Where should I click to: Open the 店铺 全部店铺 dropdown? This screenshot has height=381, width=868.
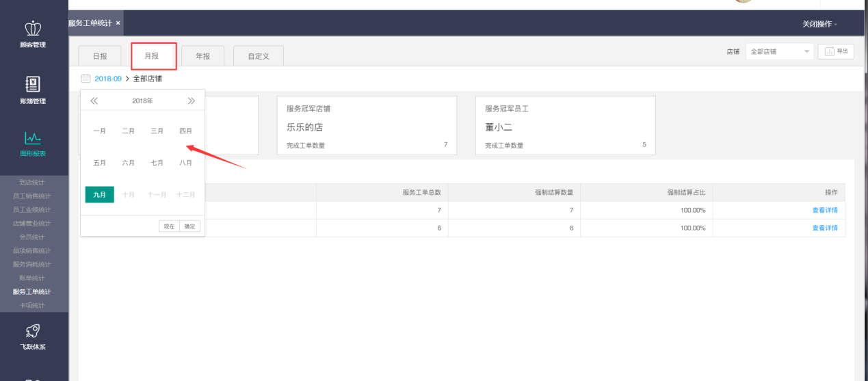pyautogui.click(x=780, y=51)
